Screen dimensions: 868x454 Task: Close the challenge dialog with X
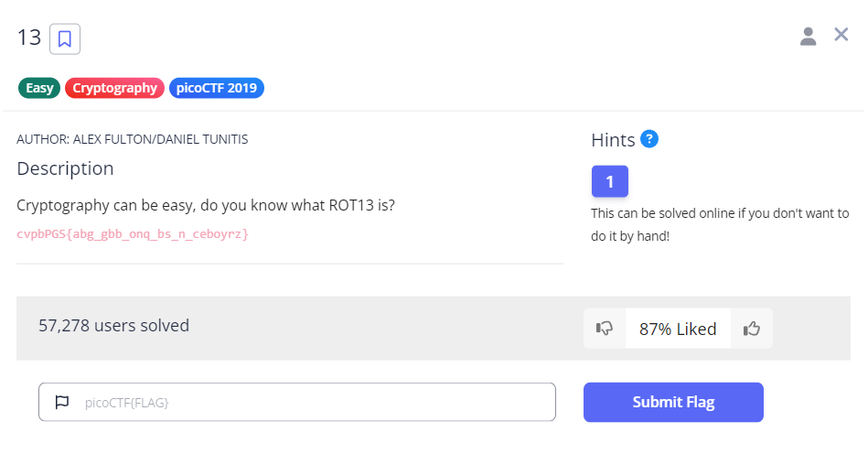pyautogui.click(x=841, y=35)
